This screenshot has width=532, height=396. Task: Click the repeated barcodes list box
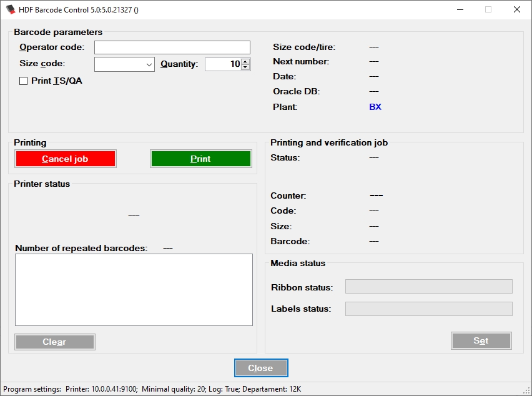[x=134, y=289]
